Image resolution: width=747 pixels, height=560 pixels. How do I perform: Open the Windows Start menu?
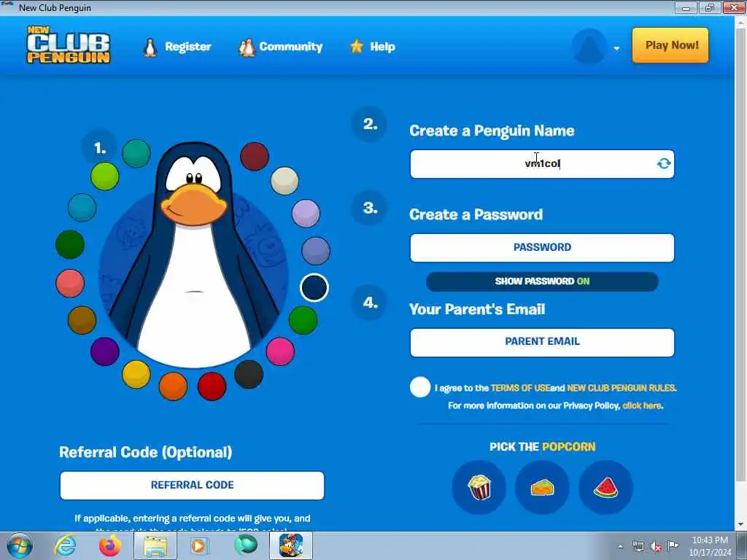point(20,545)
